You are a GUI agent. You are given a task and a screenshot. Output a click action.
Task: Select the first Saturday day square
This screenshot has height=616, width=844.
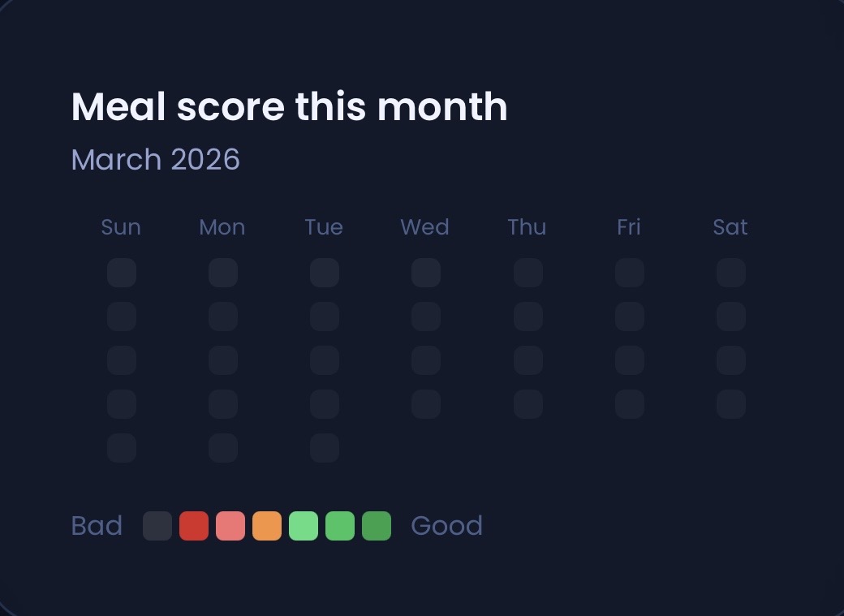click(x=730, y=273)
